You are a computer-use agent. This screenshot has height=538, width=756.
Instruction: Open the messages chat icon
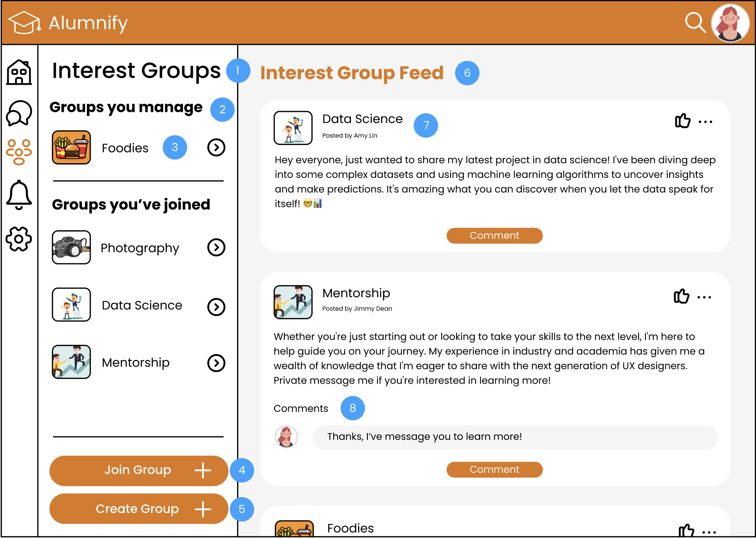point(19,113)
